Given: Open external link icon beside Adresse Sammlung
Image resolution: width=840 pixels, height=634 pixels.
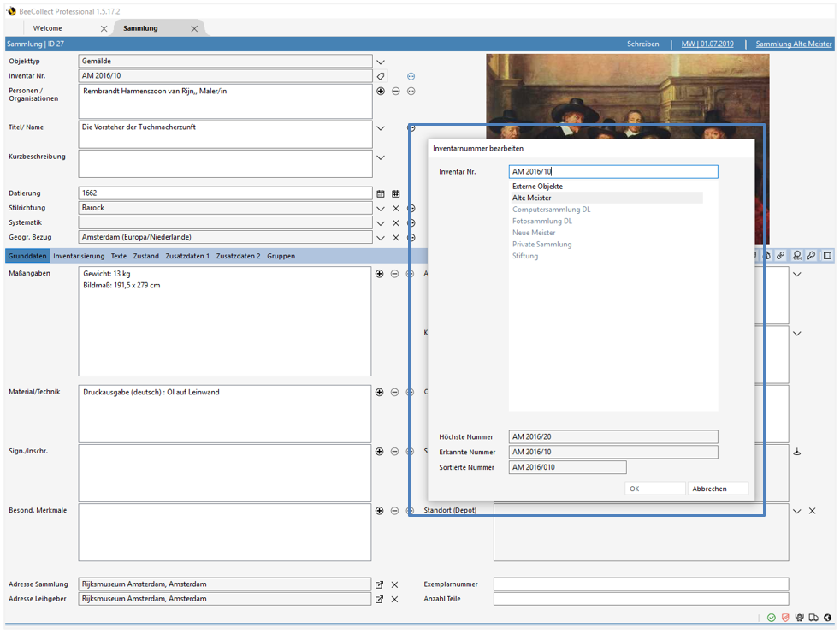Looking at the screenshot, I should 379,584.
